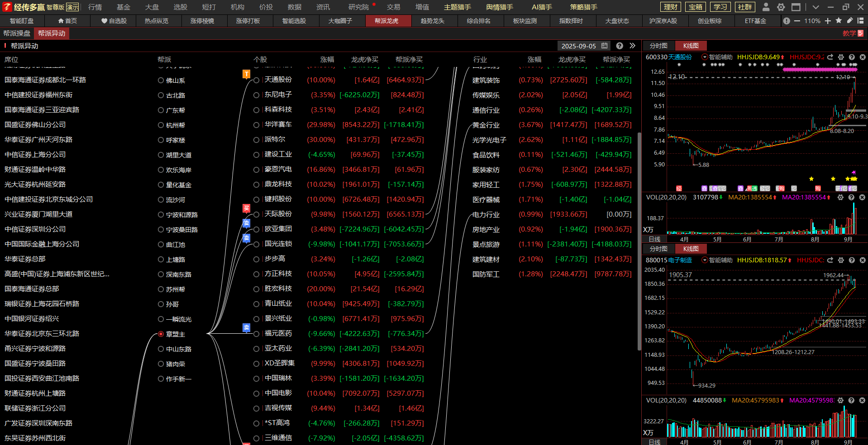Click share arrow icon on 天通股份 chart
868x445 pixels.
pyautogui.click(x=830, y=57)
